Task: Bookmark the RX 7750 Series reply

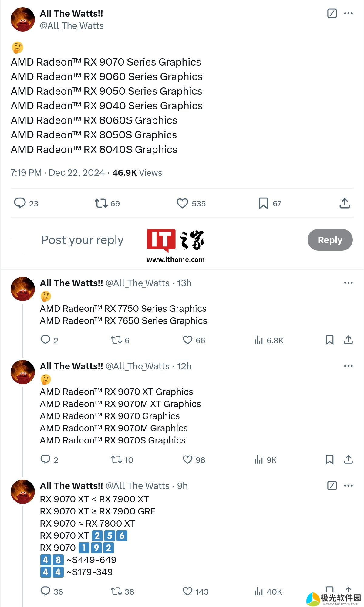Action: [x=329, y=340]
